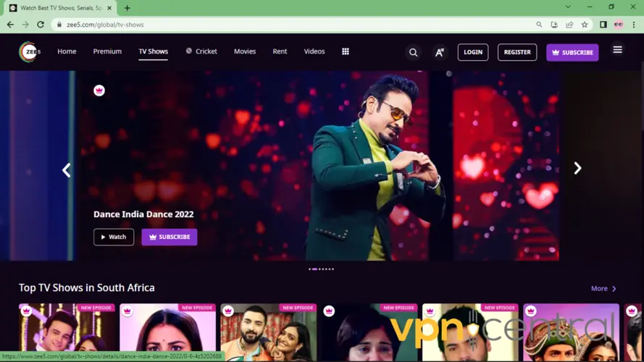The height and width of the screenshot is (362, 644).
Task: Toggle browser side panel icon
Action: point(603,25)
